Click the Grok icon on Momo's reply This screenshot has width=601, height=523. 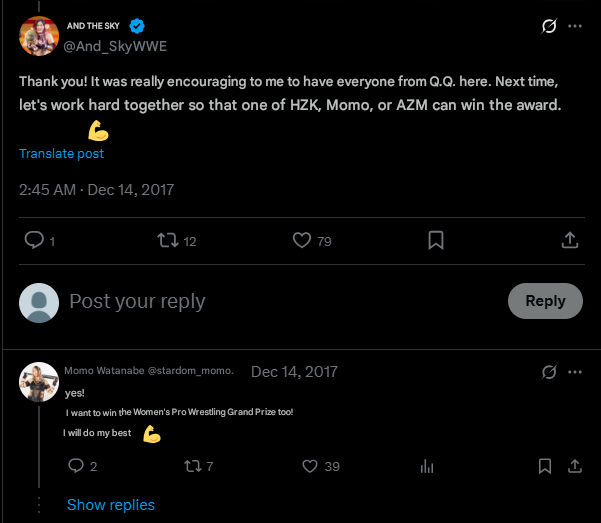coord(548,372)
